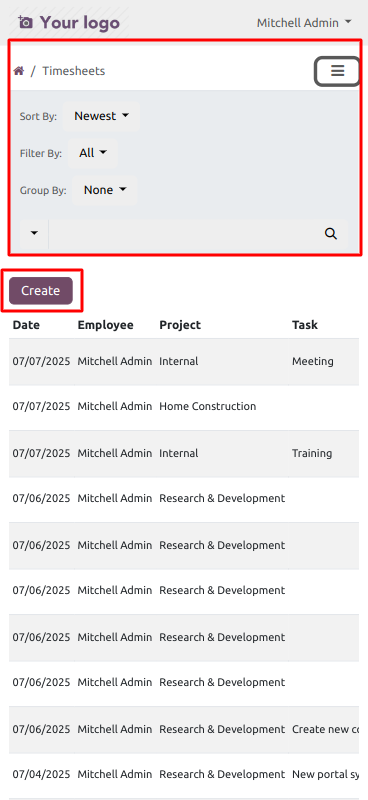Click the home icon in breadcrumb

click(19, 71)
